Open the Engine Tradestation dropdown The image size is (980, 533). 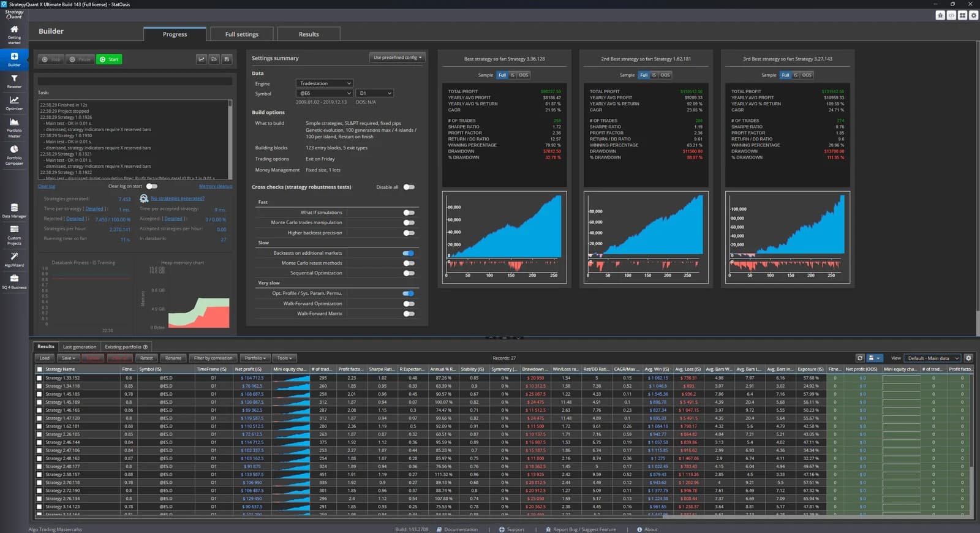[325, 83]
